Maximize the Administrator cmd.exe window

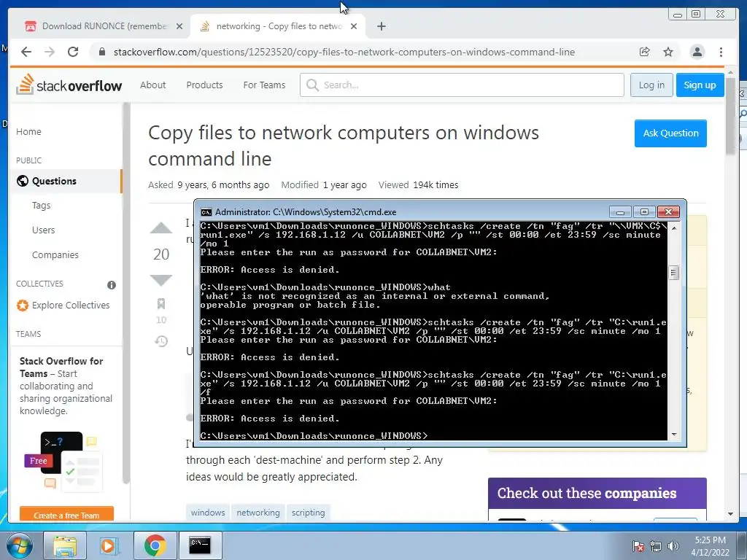644,212
